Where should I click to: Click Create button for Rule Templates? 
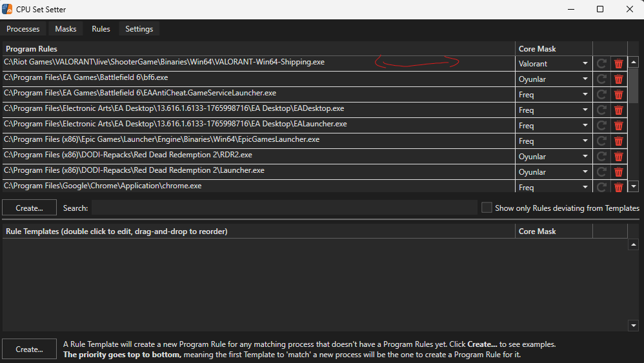click(x=29, y=349)
